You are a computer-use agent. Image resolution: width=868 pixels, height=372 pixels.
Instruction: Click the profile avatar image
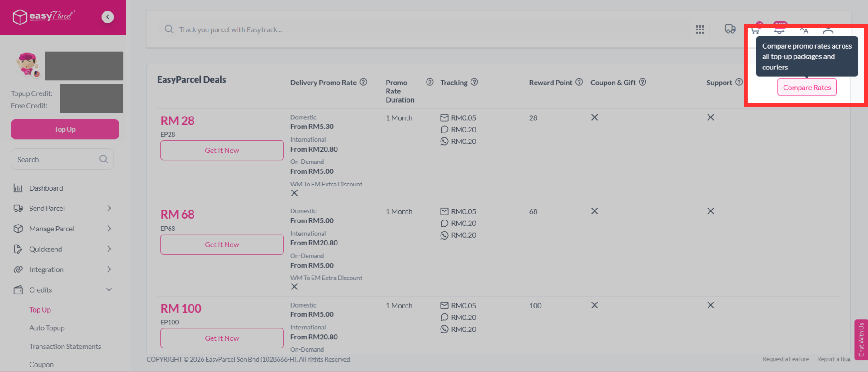[28, 65]
